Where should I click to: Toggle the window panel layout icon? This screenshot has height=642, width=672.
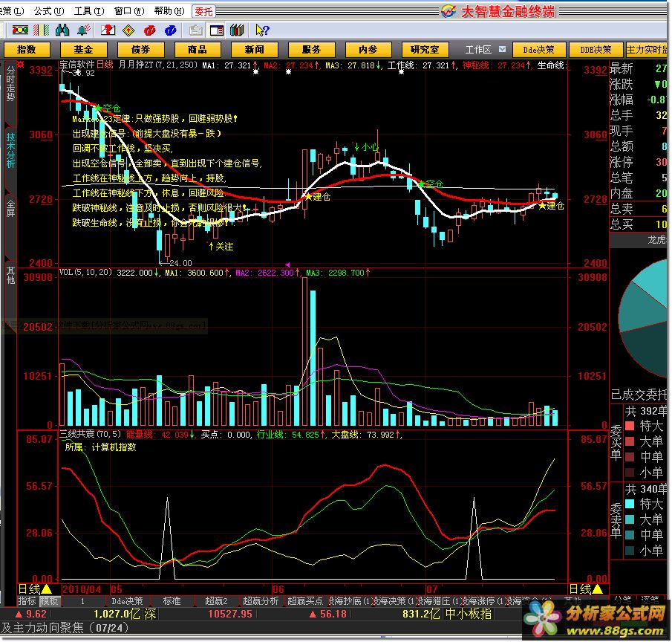216,30
